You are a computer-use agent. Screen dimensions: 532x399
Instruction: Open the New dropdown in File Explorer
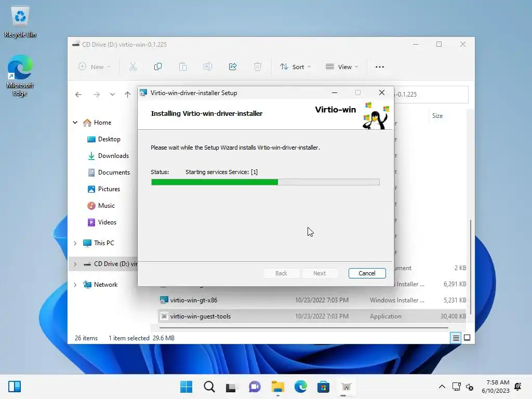pyautogui.click(x=95, y=67)
